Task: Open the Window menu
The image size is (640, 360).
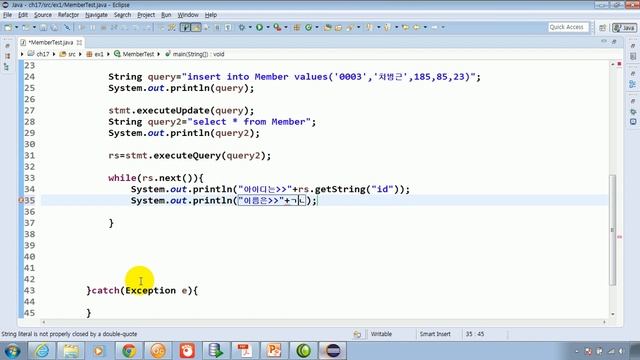Action: coord(188,15)
